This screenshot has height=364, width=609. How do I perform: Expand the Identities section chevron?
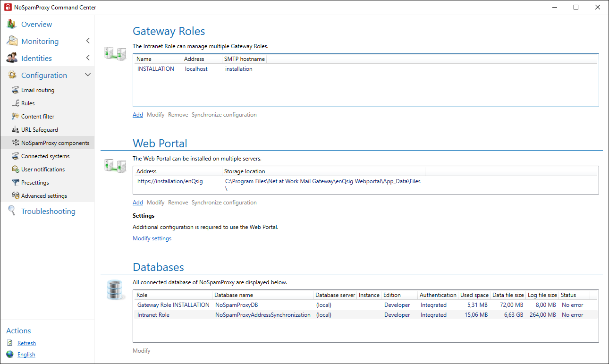click(x=88, y=58)
